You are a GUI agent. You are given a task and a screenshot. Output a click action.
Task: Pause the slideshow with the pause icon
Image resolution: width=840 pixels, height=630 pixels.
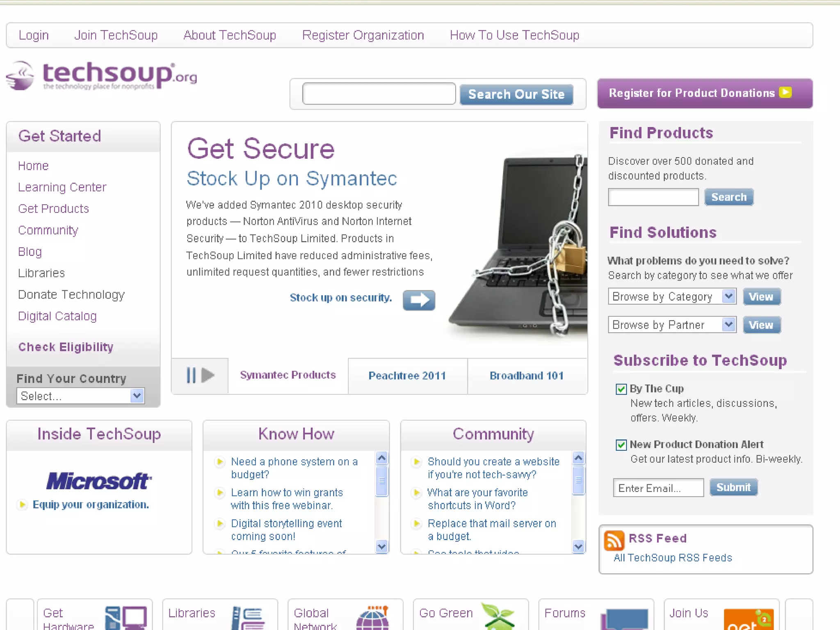coord(191,375)
